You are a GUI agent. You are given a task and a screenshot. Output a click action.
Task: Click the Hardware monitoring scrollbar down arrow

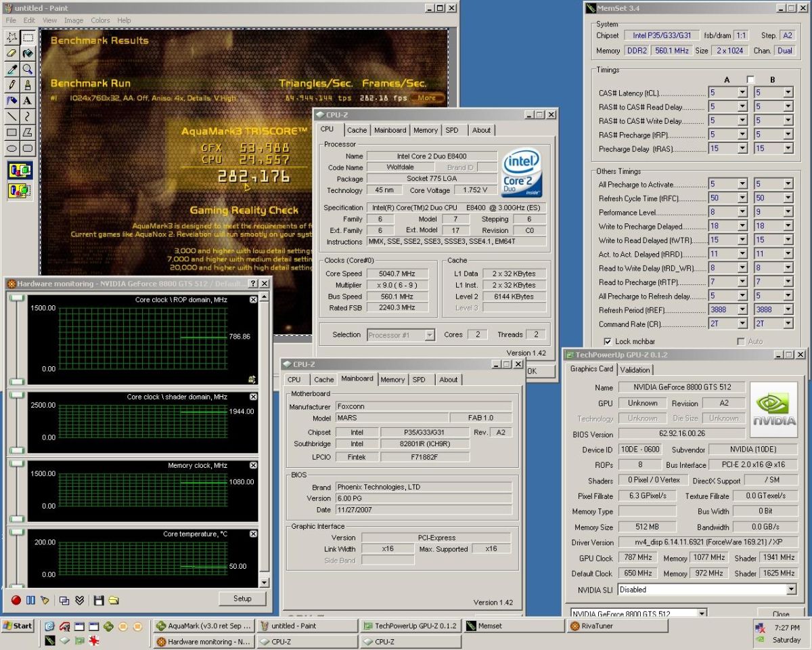(264, 582)
